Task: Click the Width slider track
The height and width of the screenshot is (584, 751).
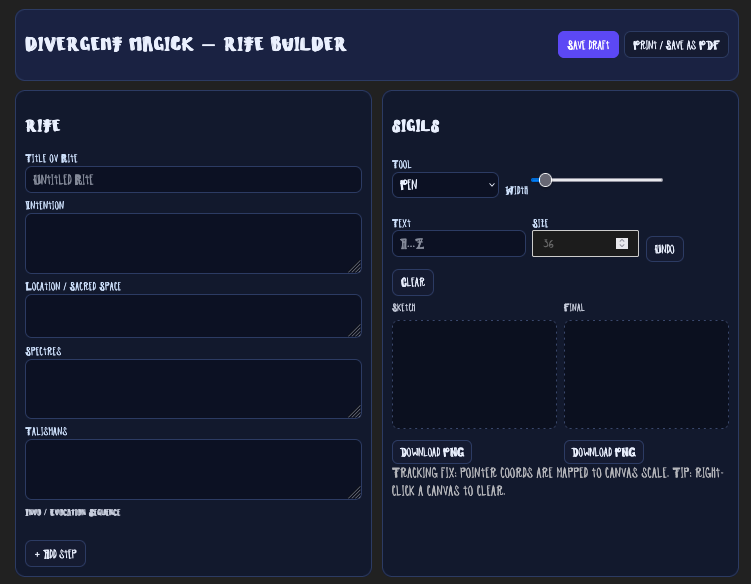Action: pos(600,180)
